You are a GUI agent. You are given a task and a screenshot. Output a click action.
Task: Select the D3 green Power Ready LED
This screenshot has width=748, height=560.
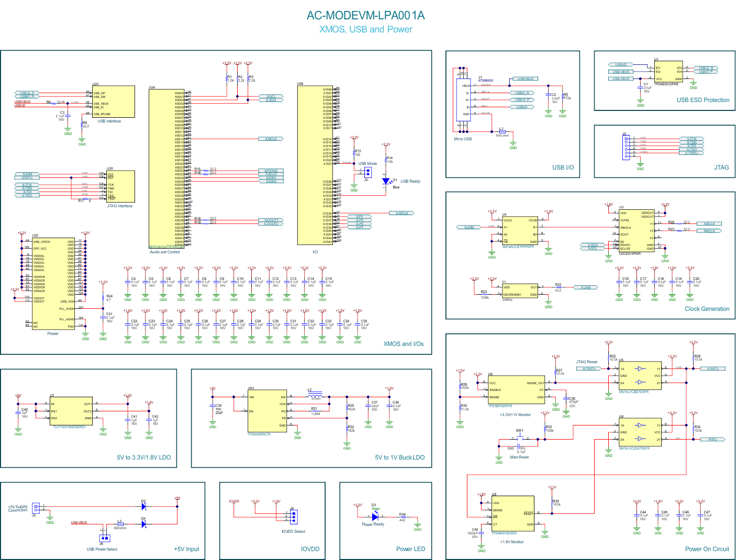pos(375,517)
